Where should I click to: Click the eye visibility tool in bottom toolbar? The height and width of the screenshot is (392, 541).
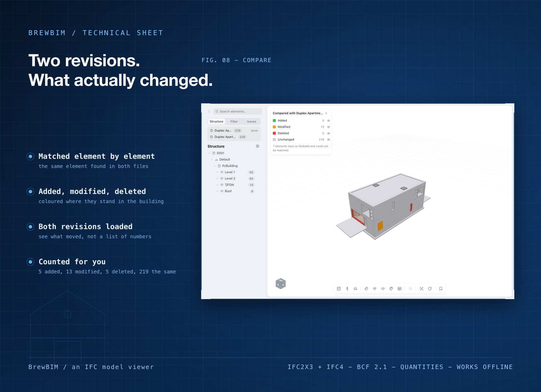click(x=383, y=289)
